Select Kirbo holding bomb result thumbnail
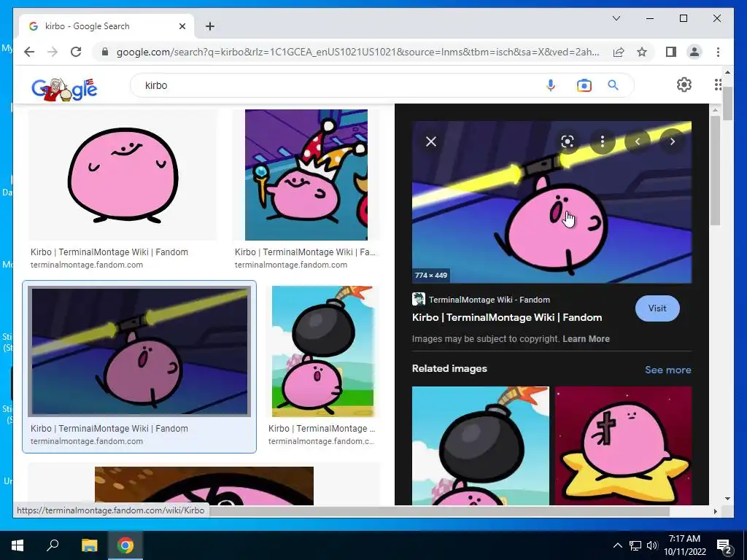 pyautogui.click(x=323, y=351)
